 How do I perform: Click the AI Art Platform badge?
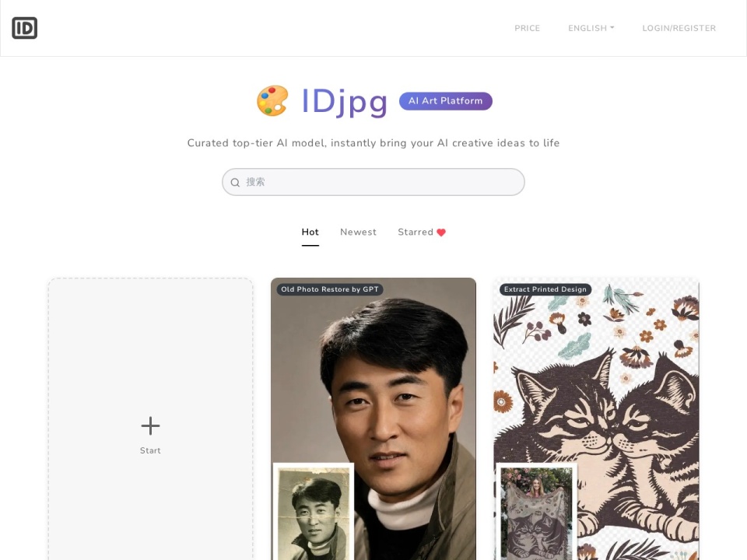point(445,101)
